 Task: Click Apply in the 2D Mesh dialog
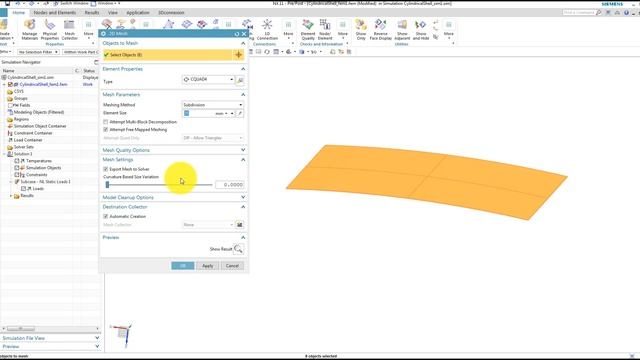(x=208, y=266)
